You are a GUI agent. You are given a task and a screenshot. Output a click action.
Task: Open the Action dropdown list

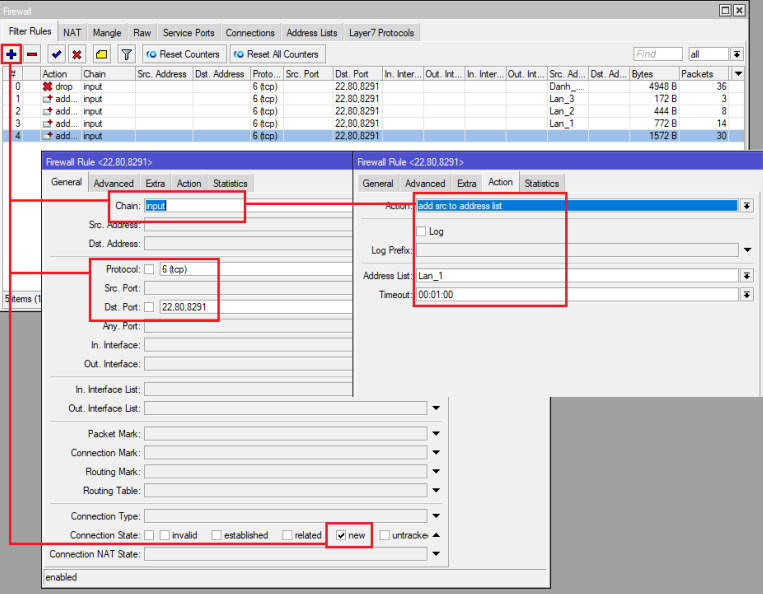(746, 205)
